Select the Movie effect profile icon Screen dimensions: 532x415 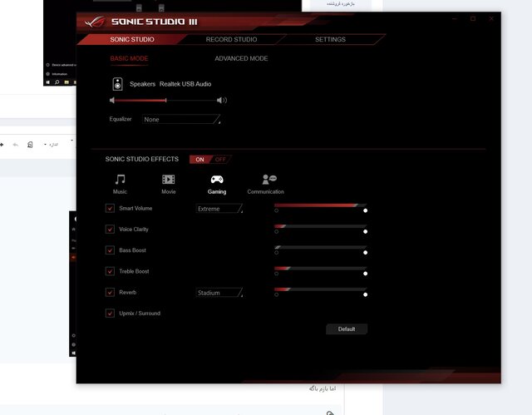click(168, 179)
